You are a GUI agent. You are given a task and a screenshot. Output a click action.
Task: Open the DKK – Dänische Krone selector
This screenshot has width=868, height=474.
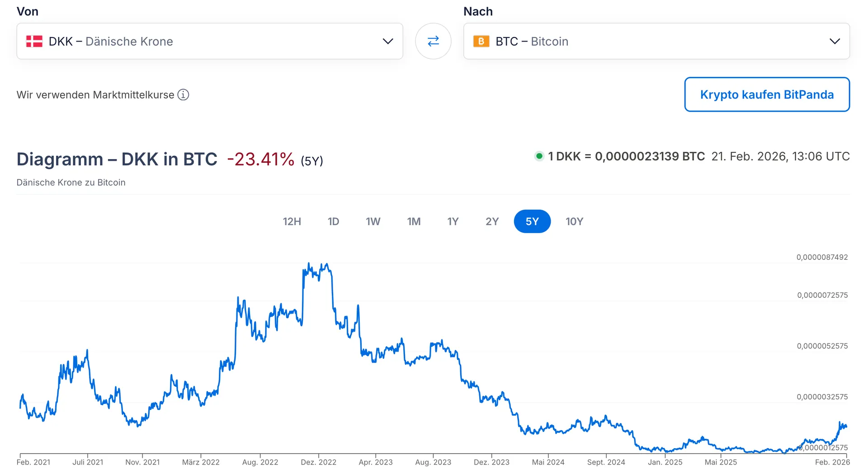pos(111,41)
